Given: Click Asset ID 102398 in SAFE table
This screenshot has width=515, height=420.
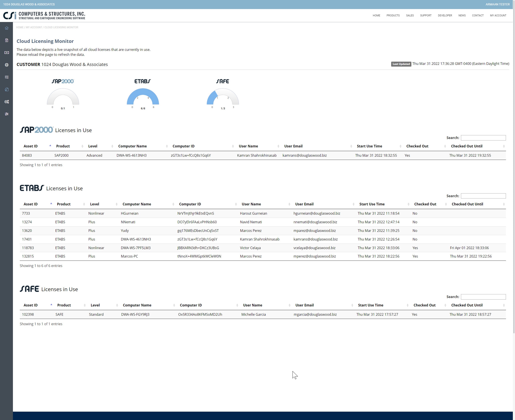Looking at the screenshot, I should [x=28, y=315].
